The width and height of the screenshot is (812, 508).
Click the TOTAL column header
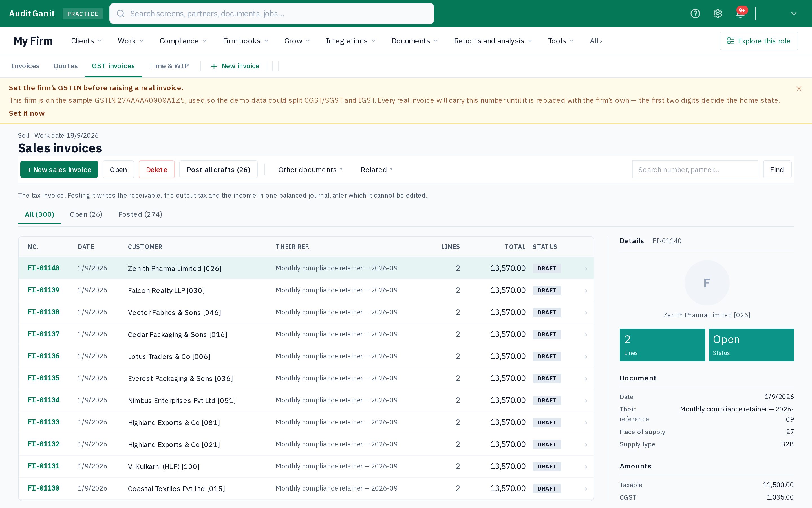515,247
